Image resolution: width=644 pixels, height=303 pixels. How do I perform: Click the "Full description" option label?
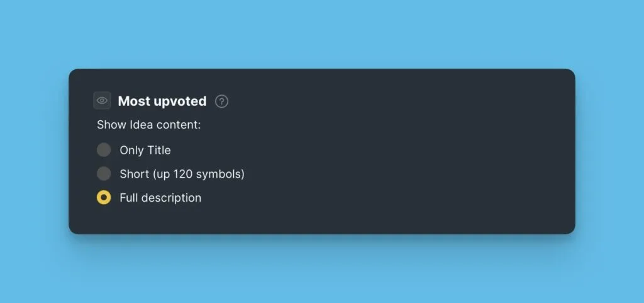tap(160, 198)
